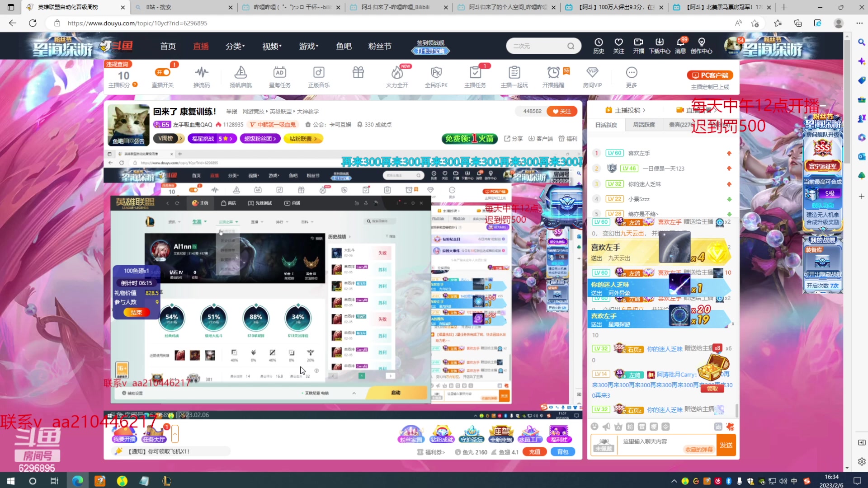The image size is (868, 488).
Task: Expand the 分类 navigation dropdown
Action: coord(235,46)
